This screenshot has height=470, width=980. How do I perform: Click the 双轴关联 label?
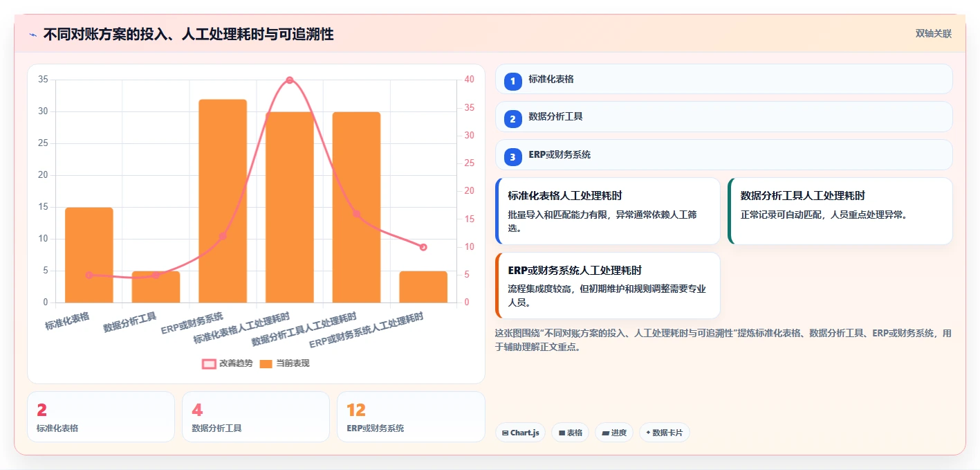tap(934, 34)
